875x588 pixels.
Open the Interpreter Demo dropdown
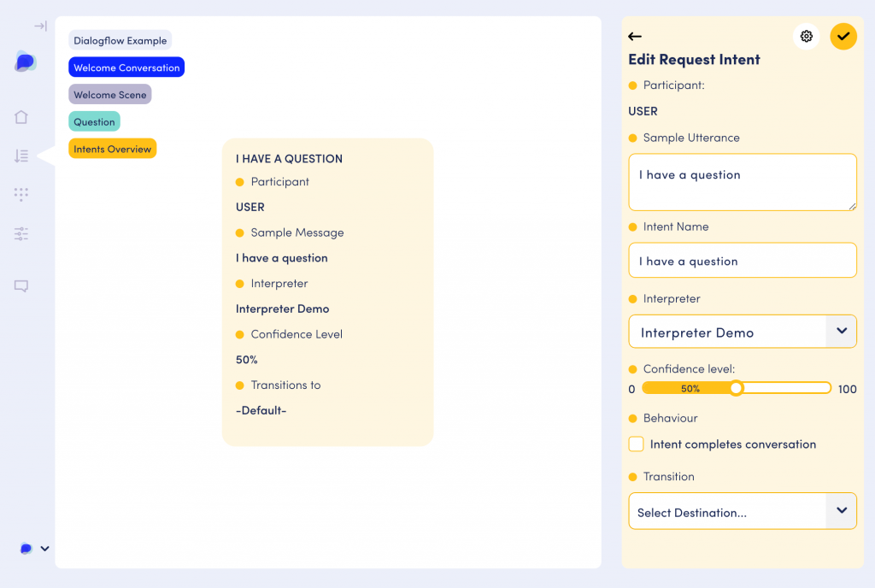pos(743,332)
